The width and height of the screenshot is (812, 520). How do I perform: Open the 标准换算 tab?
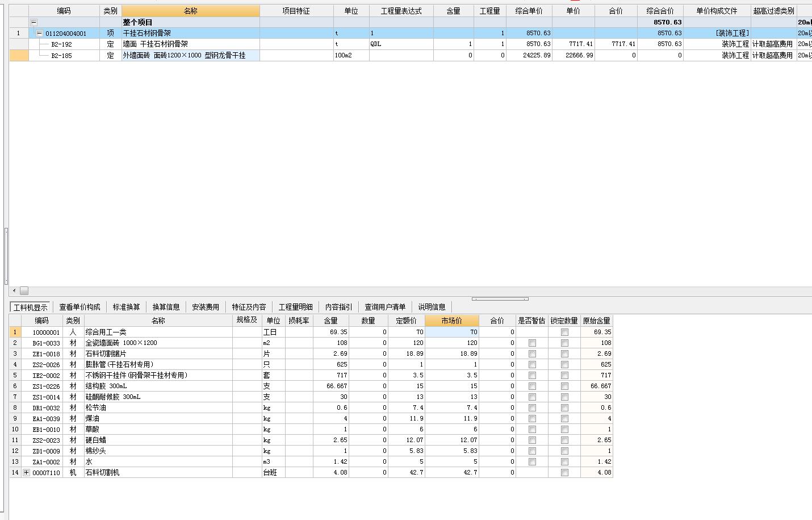(x=126, y=307)
